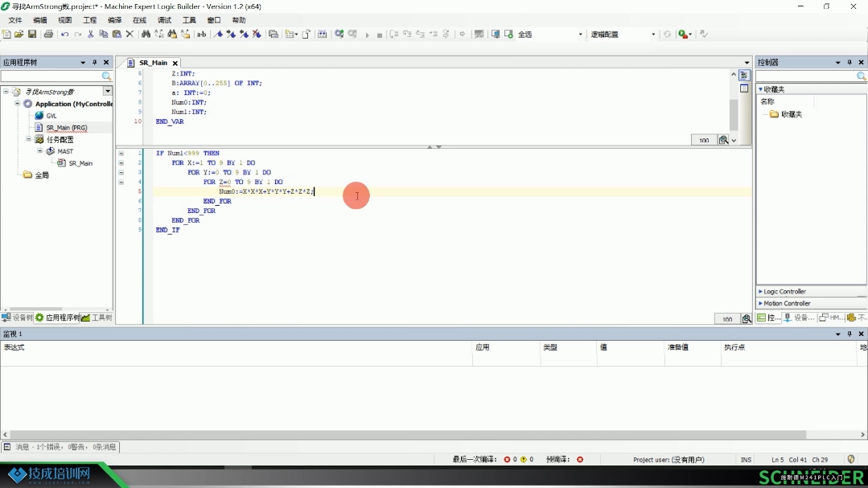Open the 全选 dropdown in toolbar
The width and height of the screenshot is (868, 488).
[581, 35]
